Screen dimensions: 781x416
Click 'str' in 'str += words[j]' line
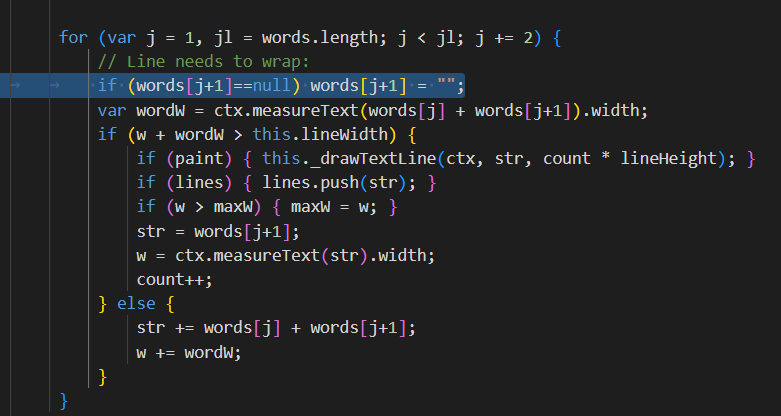tap(150, 328)
